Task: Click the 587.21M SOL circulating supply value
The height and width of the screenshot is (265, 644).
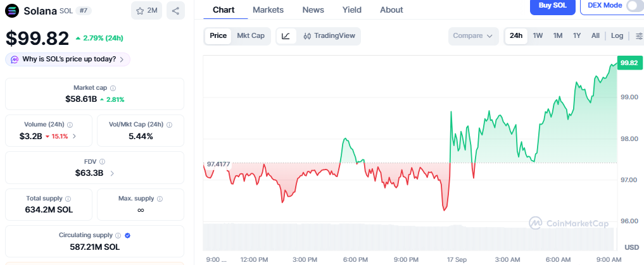Action: point(95,247)
